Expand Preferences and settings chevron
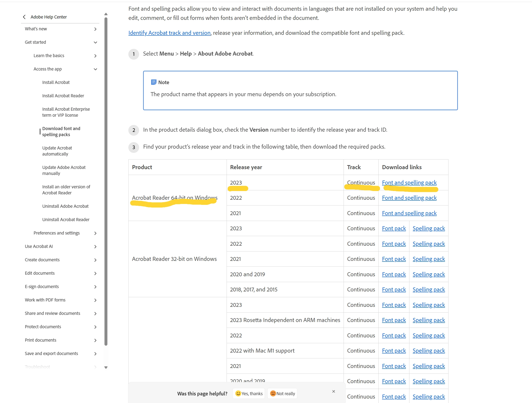The width and height of the screenshot is (532, 403). pyautogui.click(x=95, y=233)
